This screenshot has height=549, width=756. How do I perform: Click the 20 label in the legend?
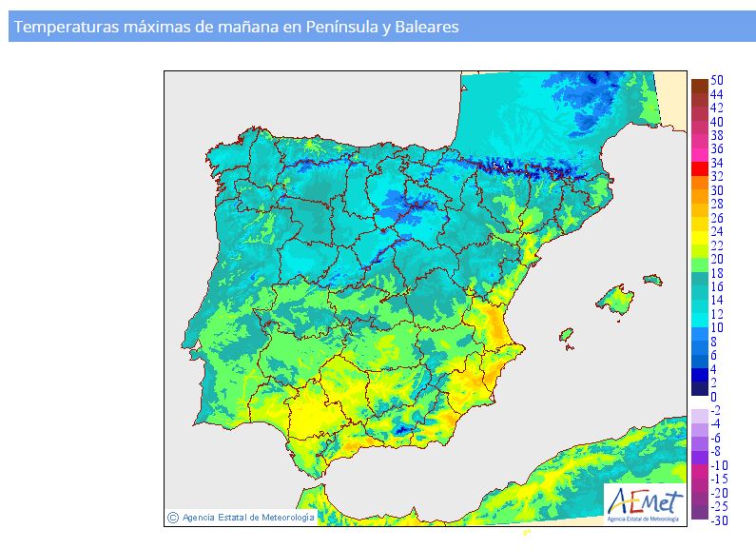[717, 259]
